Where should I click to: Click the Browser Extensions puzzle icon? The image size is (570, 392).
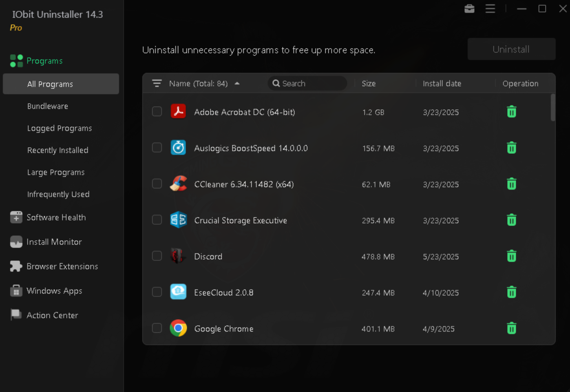point(16,266)
